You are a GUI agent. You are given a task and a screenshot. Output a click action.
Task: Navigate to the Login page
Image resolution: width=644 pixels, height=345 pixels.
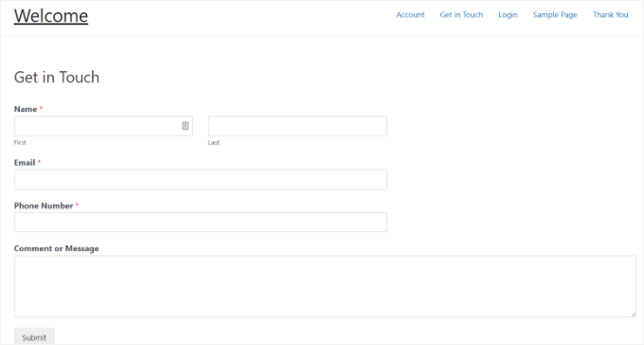click(x=508, y=15)
